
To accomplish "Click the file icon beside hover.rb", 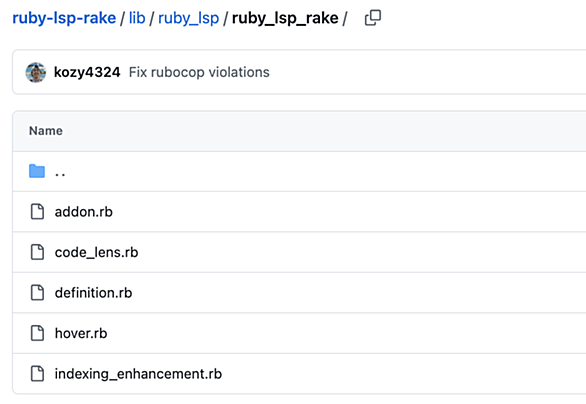I will pos(37,333).
